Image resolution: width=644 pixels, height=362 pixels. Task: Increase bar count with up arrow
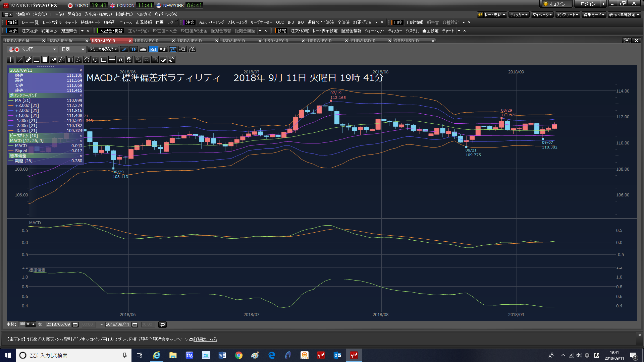coord(33,324)
